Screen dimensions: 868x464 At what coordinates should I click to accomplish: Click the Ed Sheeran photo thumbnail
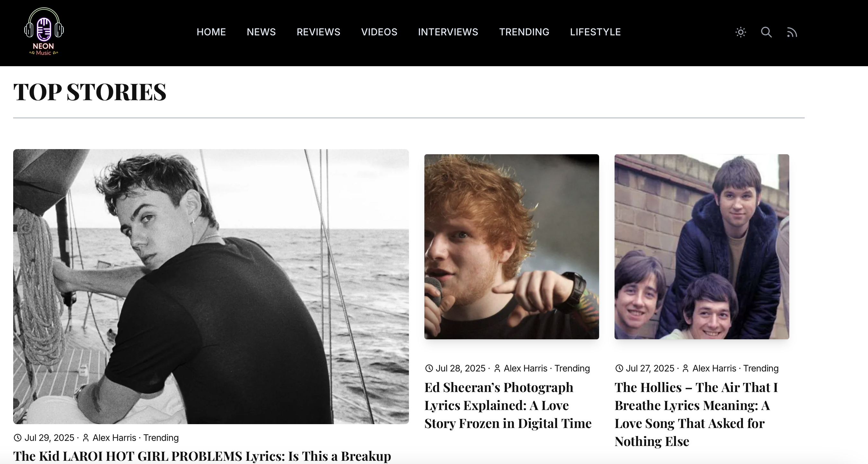pos(511,247)
